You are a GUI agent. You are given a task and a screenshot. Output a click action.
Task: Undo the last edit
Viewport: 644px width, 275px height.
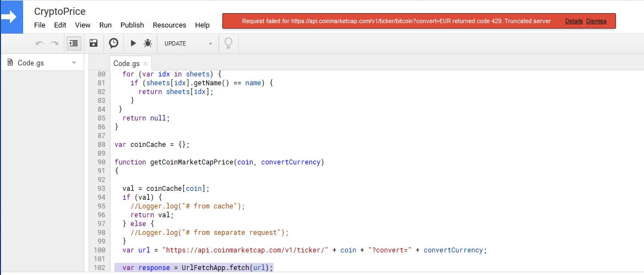(40, 43)
